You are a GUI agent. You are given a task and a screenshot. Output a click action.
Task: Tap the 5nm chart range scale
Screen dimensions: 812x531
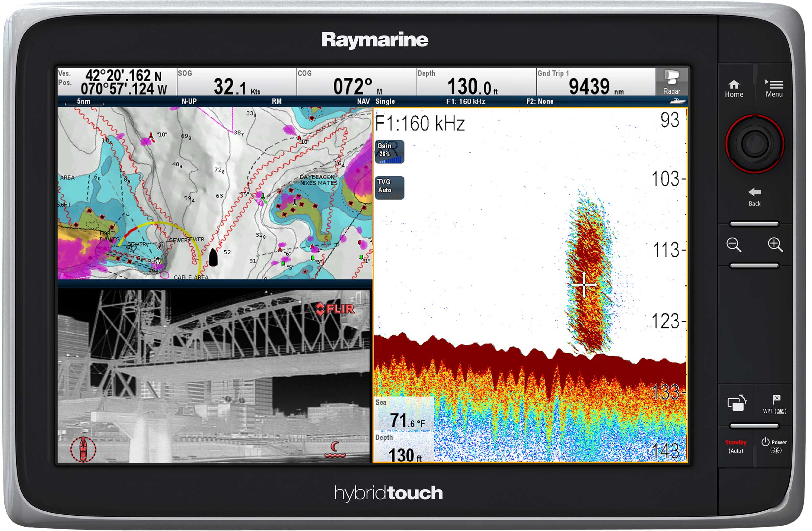tap(84, 101)
